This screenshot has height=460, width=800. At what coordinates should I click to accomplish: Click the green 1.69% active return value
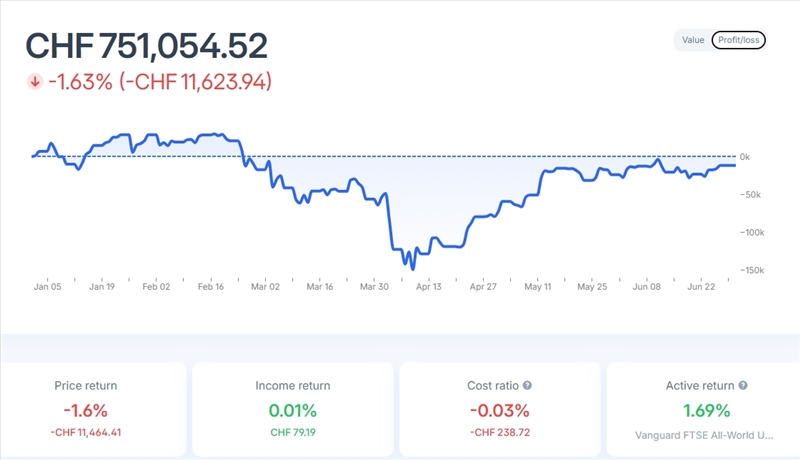coord(707,410)
